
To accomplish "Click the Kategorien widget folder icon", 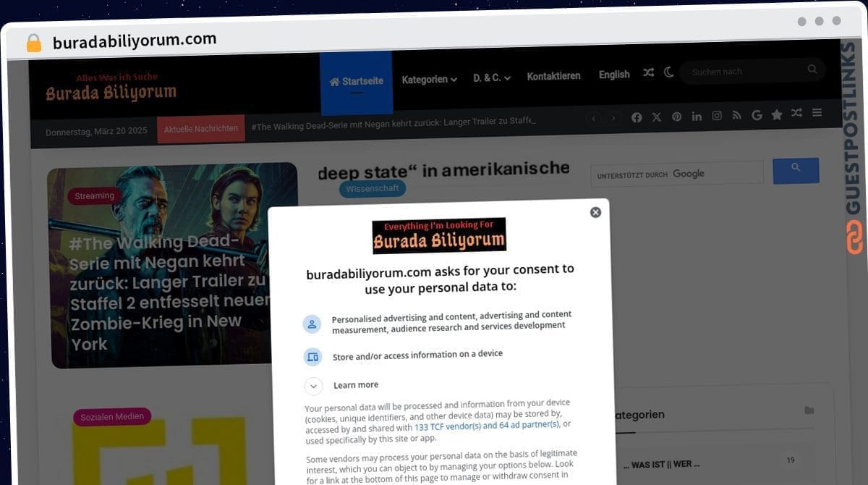I will point(809,410).
